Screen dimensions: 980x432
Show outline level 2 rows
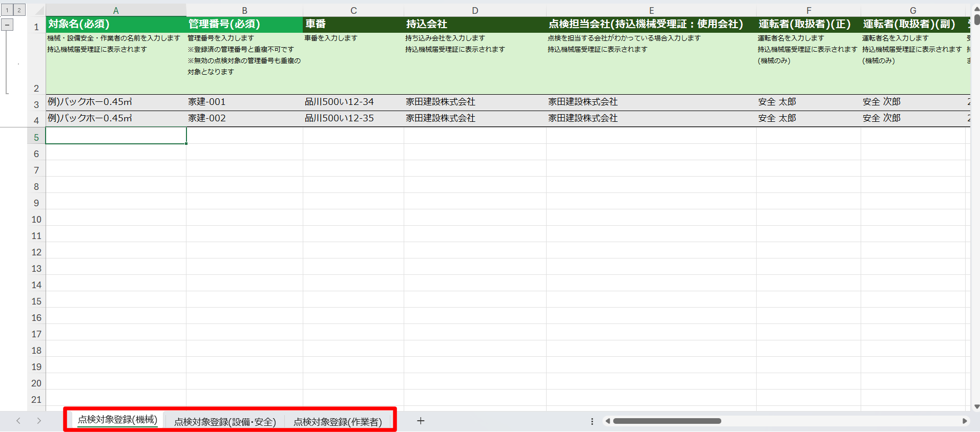point(19,10)
